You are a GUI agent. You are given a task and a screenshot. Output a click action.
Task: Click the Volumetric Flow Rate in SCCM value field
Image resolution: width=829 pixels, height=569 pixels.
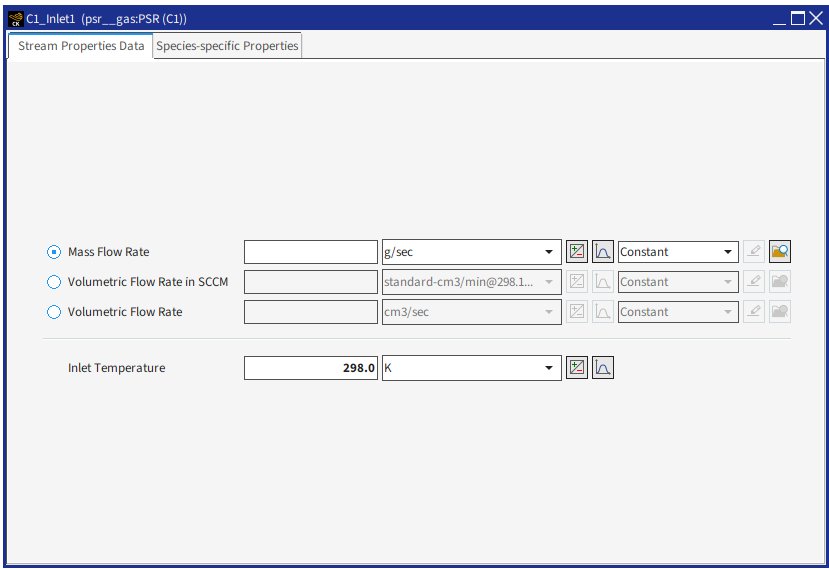(x=311, y=282)
